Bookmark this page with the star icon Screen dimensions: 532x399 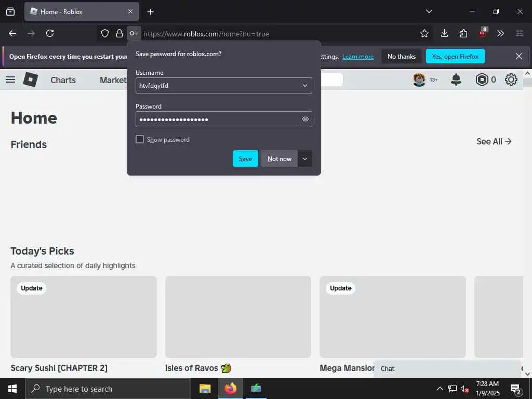click(424, 33)
